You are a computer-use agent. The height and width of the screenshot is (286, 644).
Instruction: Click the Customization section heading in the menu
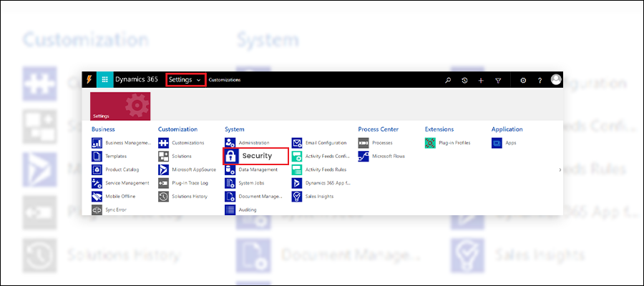click(x=178, y=129)
